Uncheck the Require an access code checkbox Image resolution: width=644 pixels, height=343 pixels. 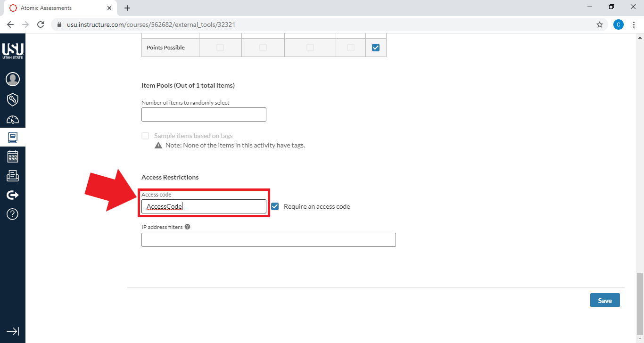coord(275,206)
